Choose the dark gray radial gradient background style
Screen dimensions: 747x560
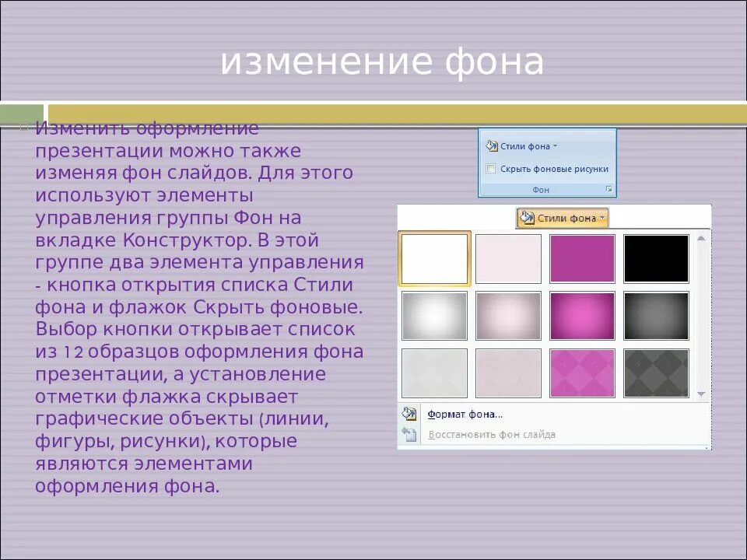[656, 316]
